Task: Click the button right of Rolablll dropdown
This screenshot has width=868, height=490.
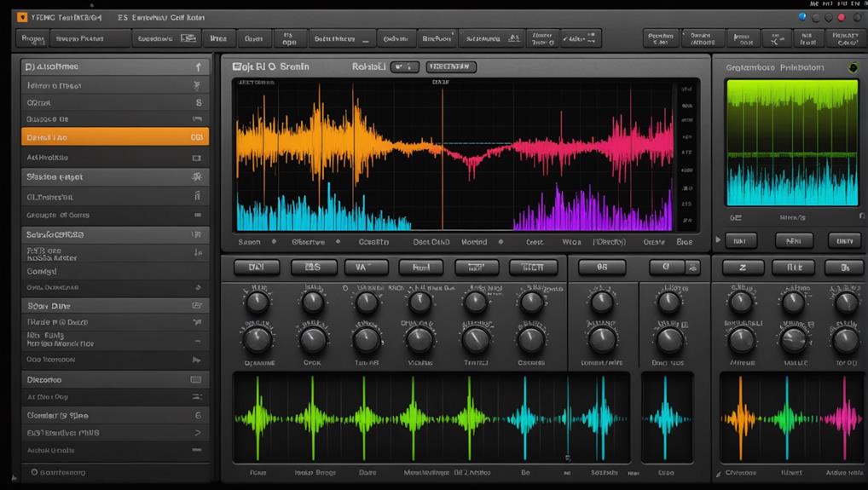Action: tap(451, 67)
